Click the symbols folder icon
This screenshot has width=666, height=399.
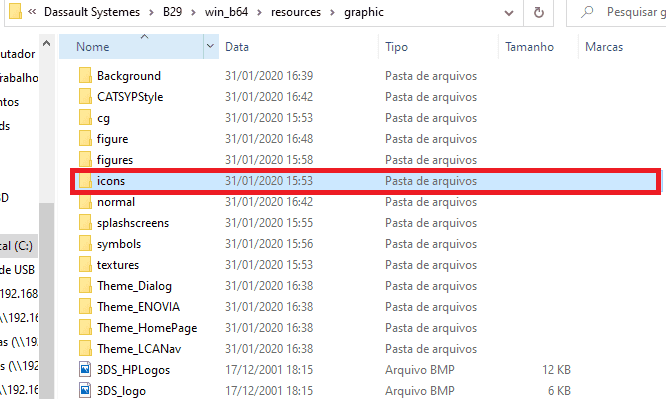click(85, 243)
